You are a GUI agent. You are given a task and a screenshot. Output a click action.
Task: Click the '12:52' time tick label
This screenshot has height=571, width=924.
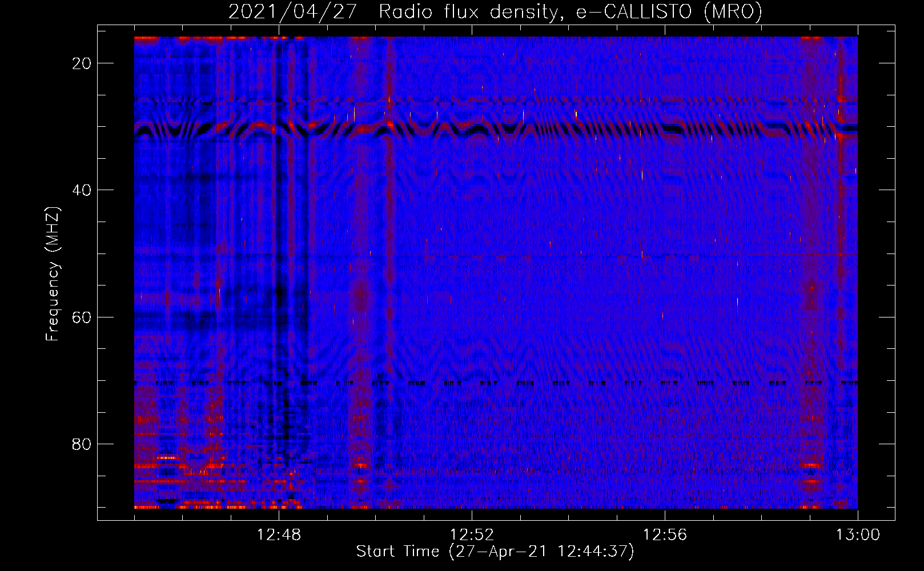[x=472, y=535]
